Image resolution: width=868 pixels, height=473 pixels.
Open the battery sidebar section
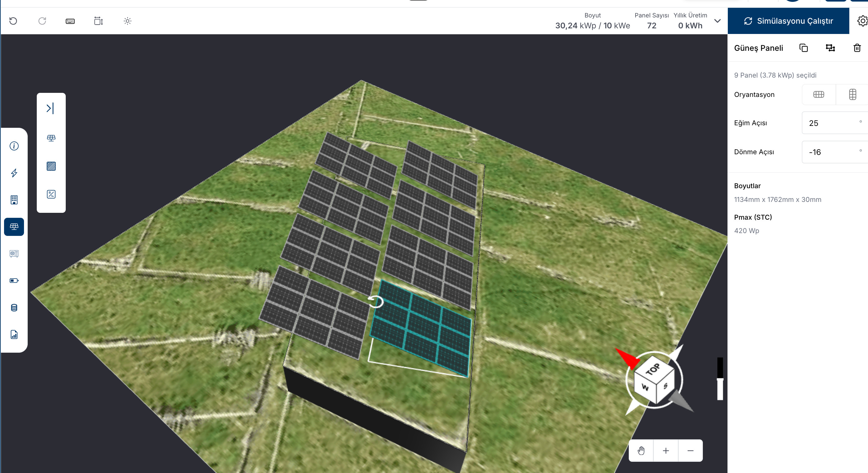pos(14,280)
